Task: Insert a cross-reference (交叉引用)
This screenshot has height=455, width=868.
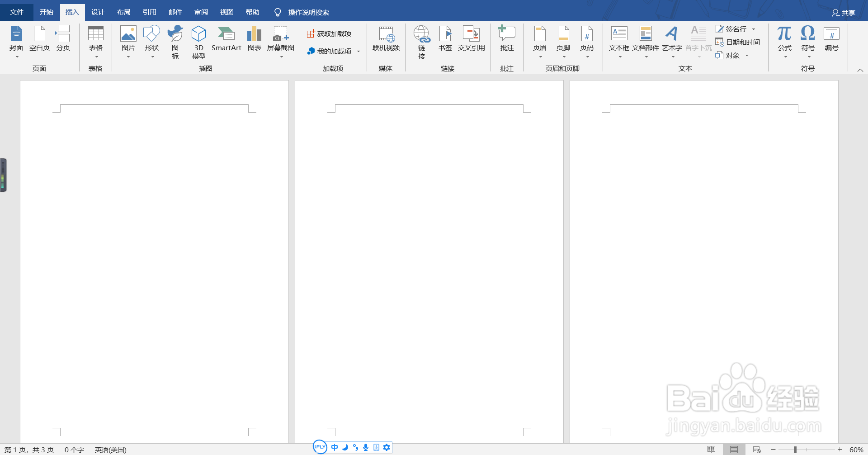Action: coord(471,39)
